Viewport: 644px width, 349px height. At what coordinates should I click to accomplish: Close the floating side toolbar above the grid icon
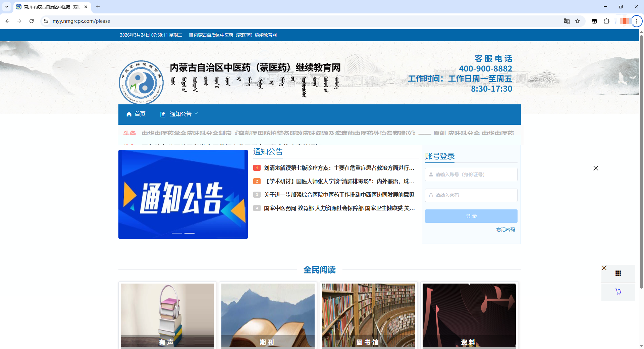604,268
